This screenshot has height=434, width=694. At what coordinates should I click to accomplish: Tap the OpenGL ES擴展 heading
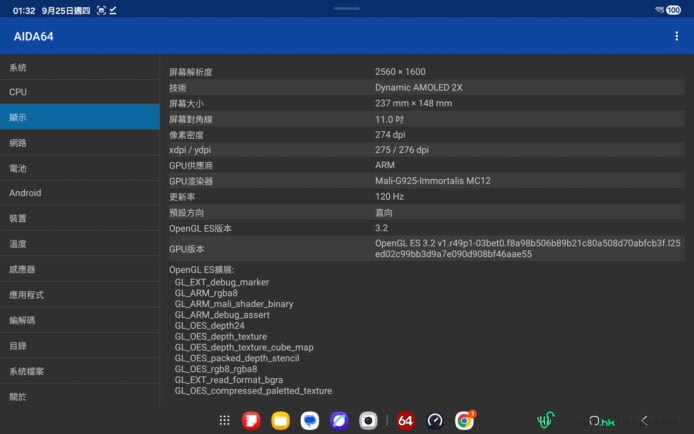coord(201,269)
